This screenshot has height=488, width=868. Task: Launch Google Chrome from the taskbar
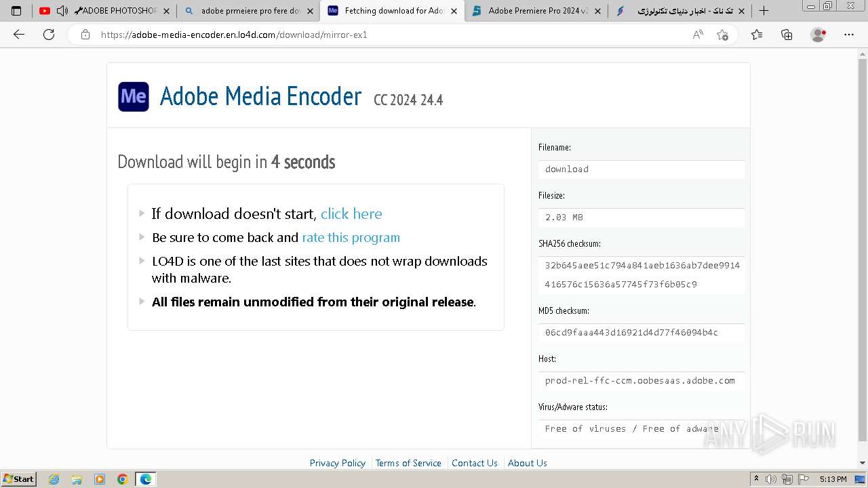tap(122, 479)
